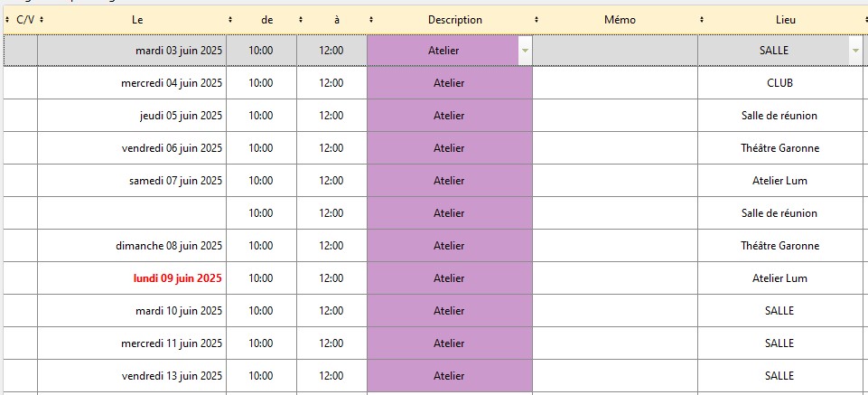The width and height of the screenshot is (868, 395).
Task: Click the sort arrows left of the C/V label
Action: pos(8,19)
